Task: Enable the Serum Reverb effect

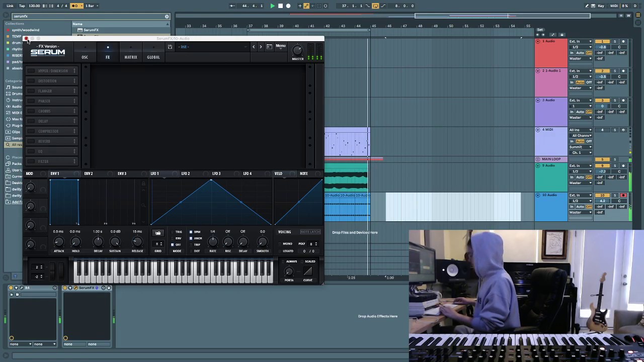Action: click(x=31, y=141)
